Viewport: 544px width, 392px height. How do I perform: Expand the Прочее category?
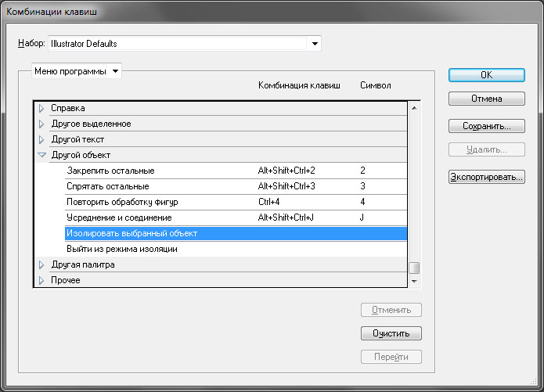[x=41, y=280]
